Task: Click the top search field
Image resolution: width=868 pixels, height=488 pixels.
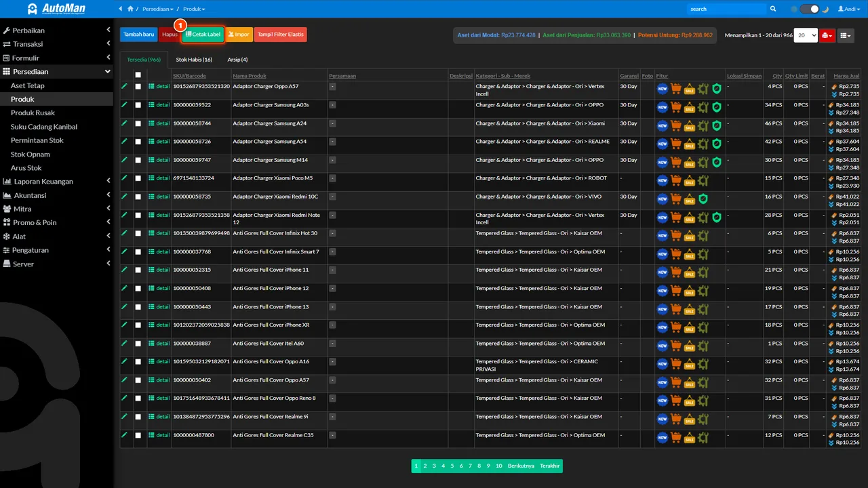Action: point(726,9)
